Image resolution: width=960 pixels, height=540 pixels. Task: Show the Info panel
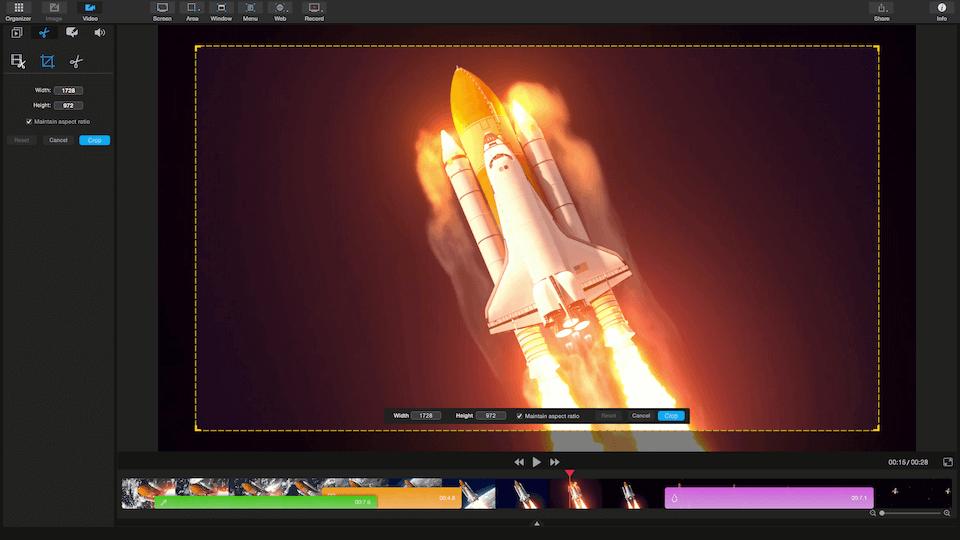(x=942, y=11)
